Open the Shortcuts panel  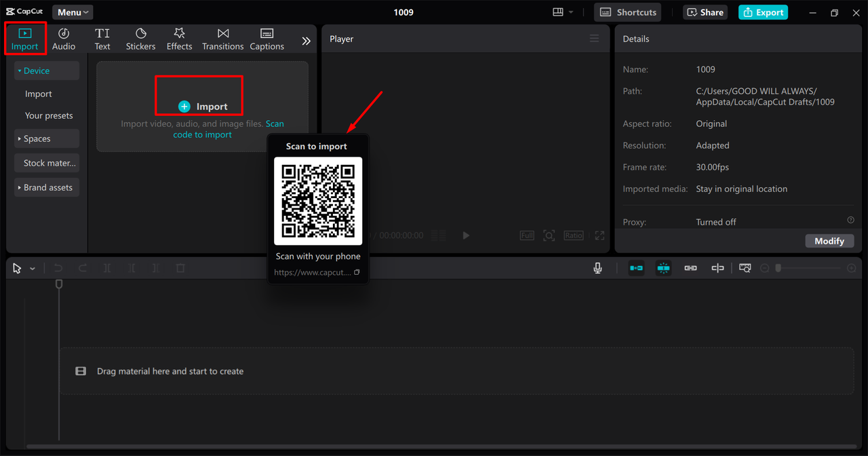pyautogui.click(x=628, y=12)
